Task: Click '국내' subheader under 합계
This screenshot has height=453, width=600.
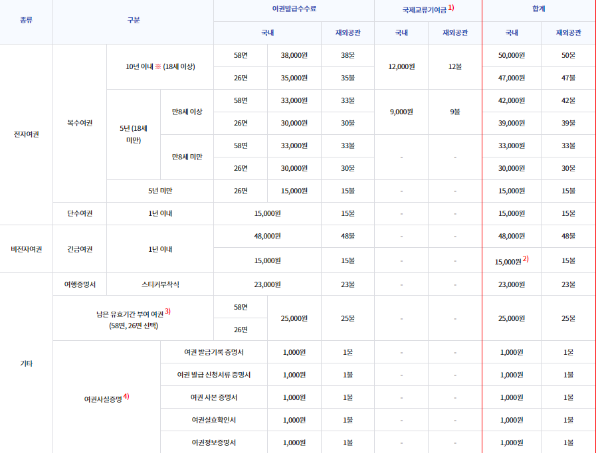Action: coord(512,33)
